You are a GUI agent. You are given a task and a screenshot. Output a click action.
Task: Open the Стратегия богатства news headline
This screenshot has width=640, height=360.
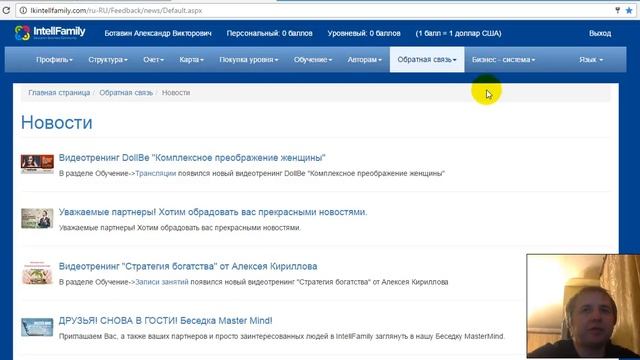[188, 266]
